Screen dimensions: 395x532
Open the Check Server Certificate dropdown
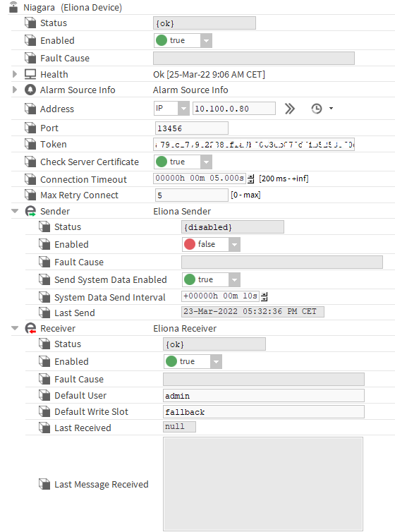183,162
